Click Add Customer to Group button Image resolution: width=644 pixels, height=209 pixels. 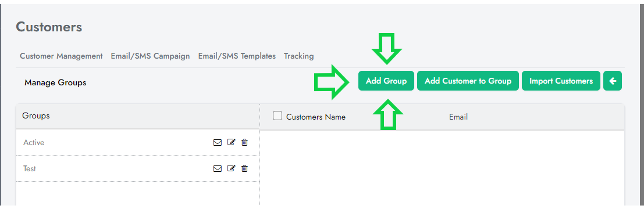point(468,81)
